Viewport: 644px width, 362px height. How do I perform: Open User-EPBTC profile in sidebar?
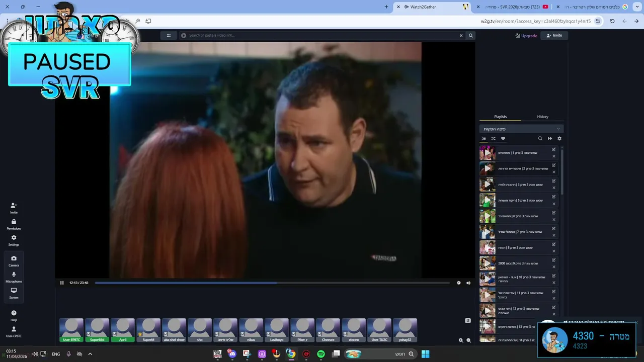click(14, 331)
